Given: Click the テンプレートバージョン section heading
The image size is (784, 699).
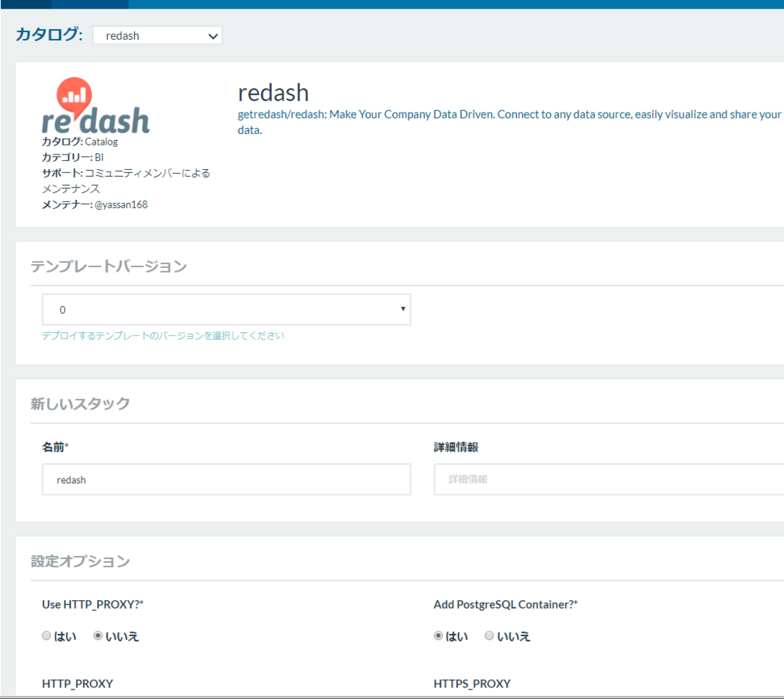Looking at the screenshot, I should [x=109, y=266].
